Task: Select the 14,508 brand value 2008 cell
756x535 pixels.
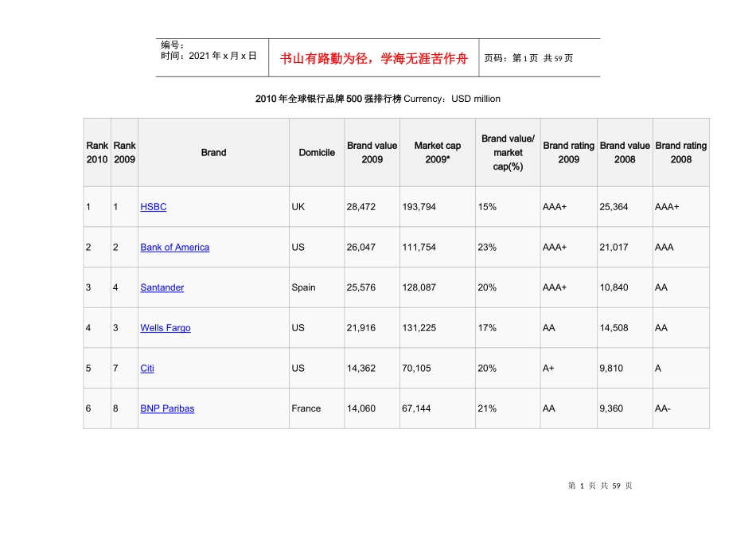Action: pos(625,328)
